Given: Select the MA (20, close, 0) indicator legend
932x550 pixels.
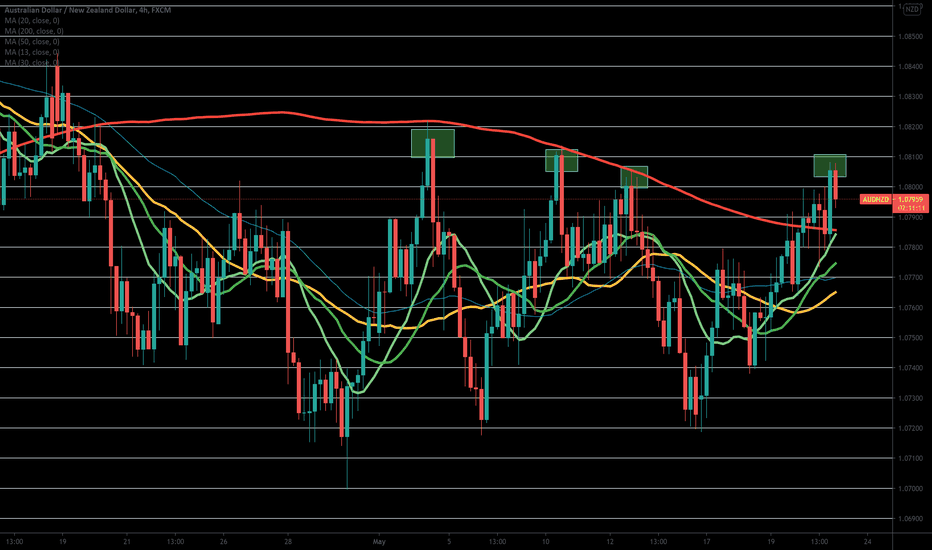Looking at the screenshot, I should tap(32, 21).
